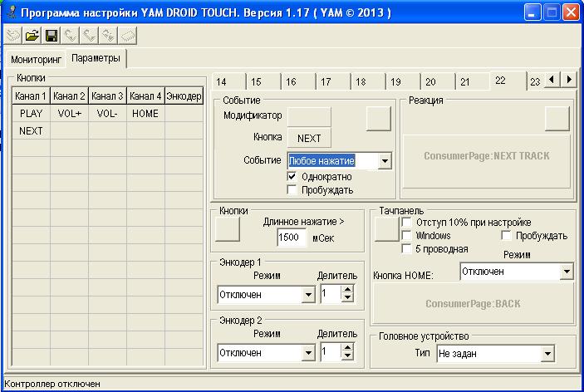The height and width of the screenshot is (392, 584).
Task: Click the blank button in Реакция panel
Action: click(x=557, y=119)
